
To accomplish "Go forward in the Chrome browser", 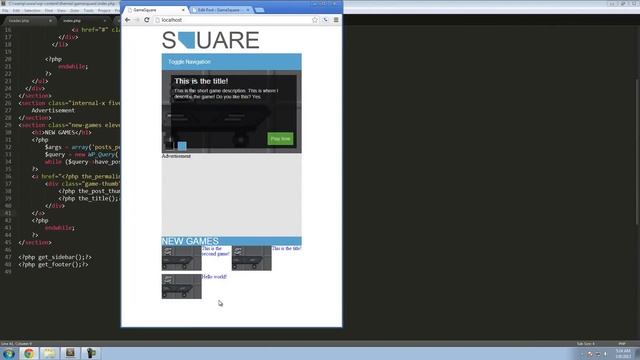I will click(137, 20).
